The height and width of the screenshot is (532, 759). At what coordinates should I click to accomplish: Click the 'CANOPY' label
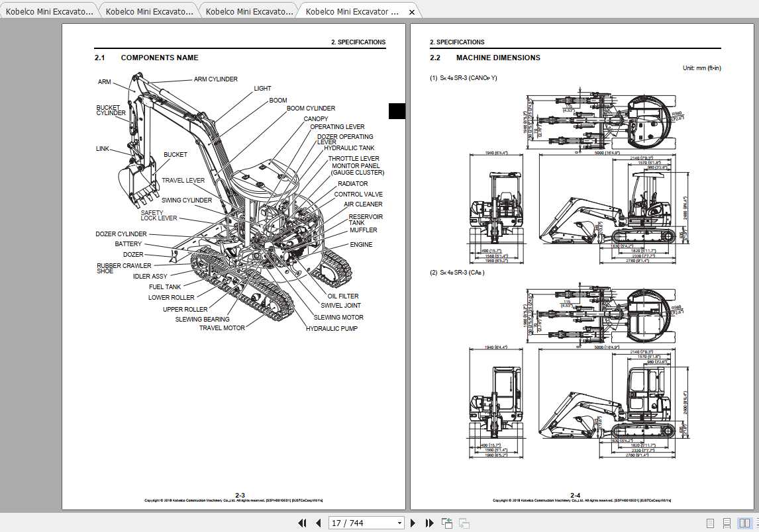[316, 119]
